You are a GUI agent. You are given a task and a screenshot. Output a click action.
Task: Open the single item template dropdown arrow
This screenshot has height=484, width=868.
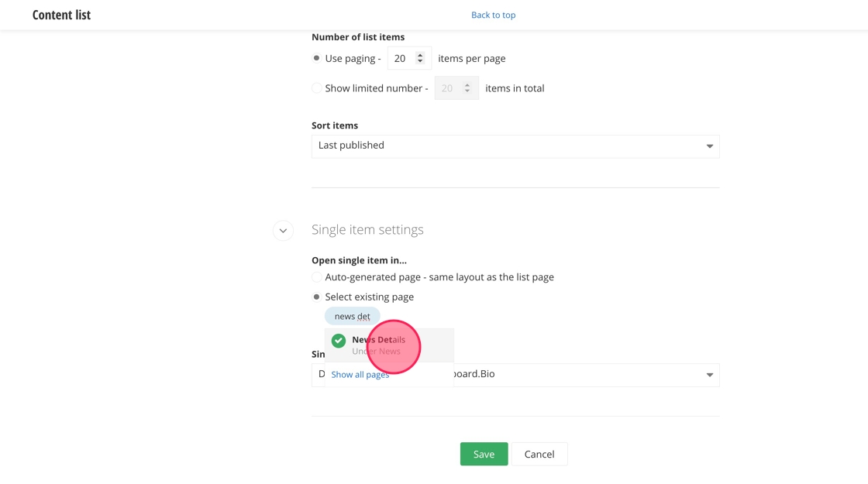709,375
